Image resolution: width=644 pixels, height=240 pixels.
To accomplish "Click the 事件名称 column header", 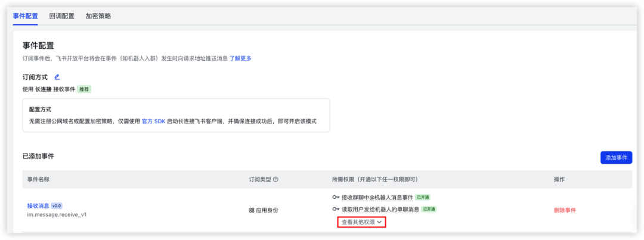I will [39, 179].
